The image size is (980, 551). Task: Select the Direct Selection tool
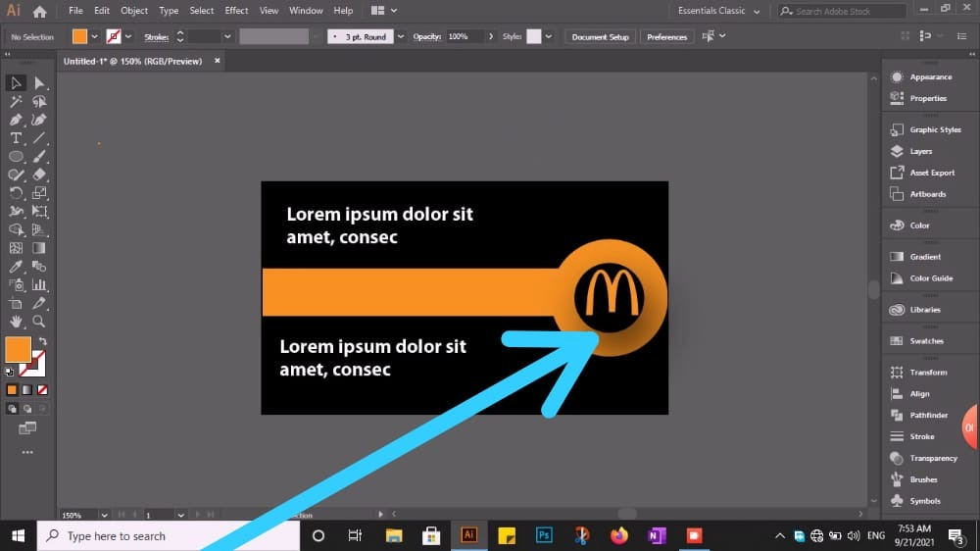click(39, 82)
